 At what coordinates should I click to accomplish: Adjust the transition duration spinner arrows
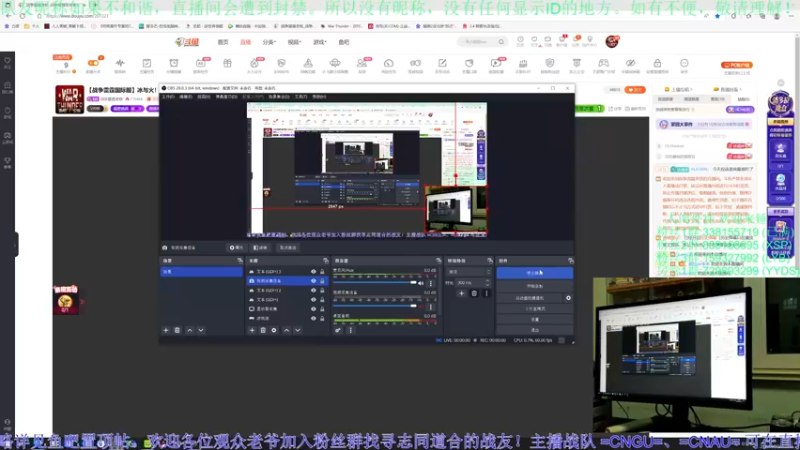487,283
